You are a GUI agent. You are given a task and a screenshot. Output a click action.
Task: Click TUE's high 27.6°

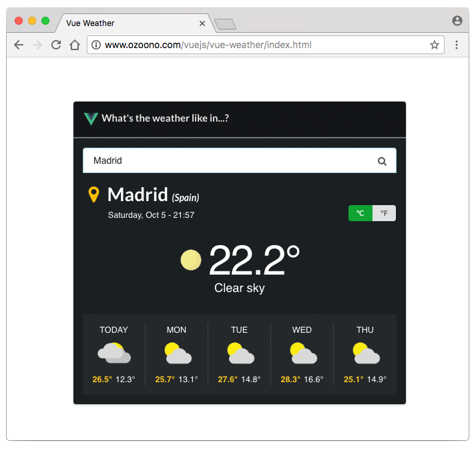(228, 380)
